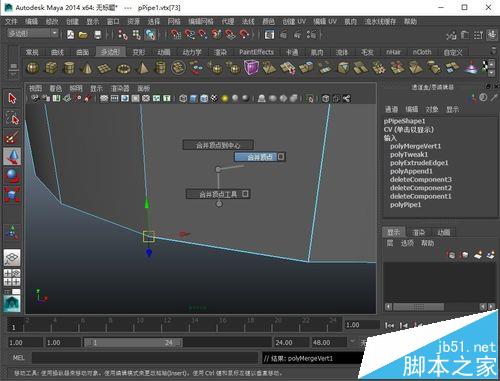Activate the Lasso select tool
The image size is (500, 381).
[12, 118]
